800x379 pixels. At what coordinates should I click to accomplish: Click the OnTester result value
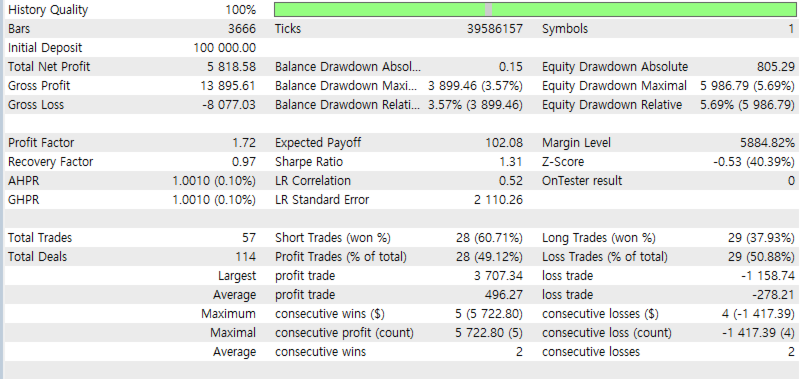tap(791, 181)
